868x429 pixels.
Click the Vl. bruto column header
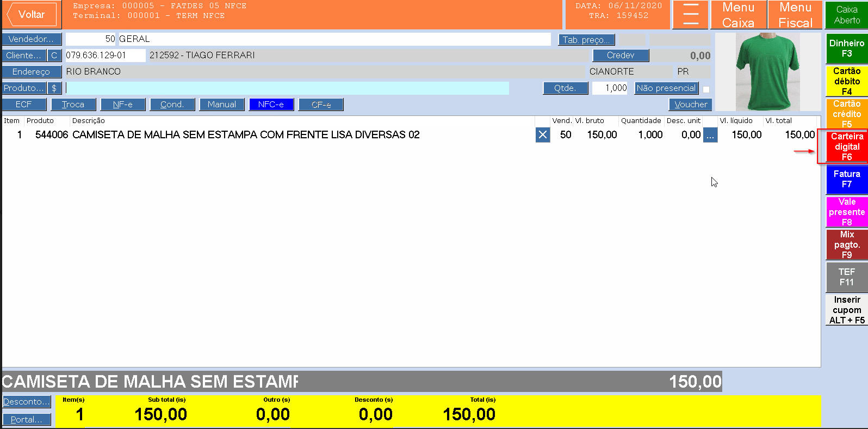click(590, 121)
